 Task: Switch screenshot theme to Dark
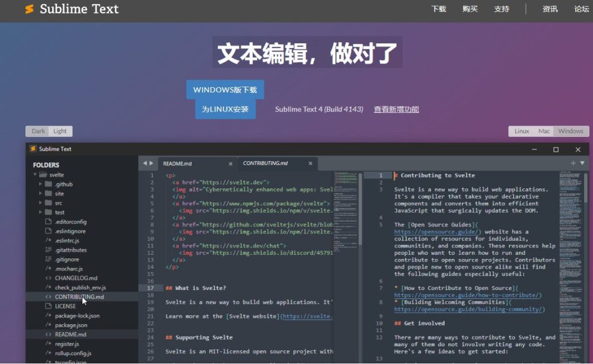tap(38, 131)
